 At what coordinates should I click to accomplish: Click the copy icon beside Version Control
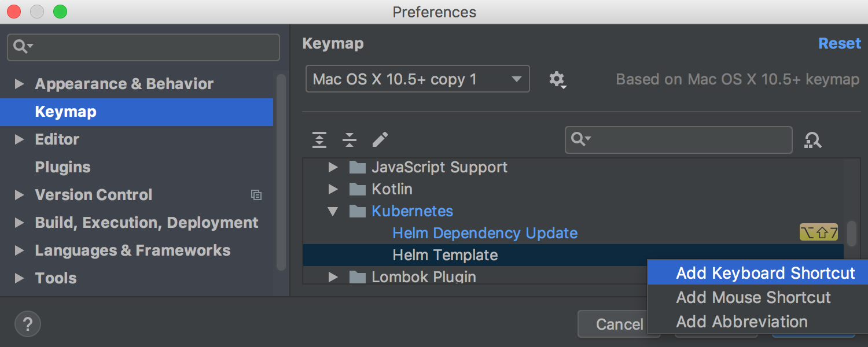(x=256, y=195)
